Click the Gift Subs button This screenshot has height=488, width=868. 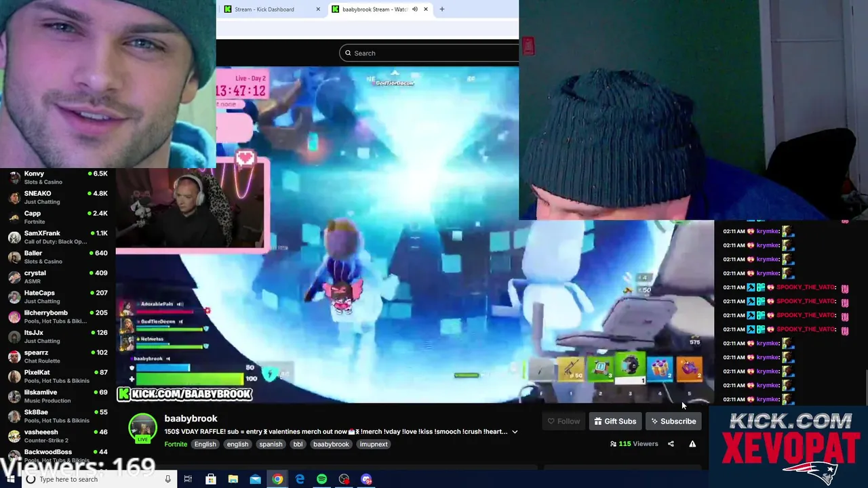coord(615,422)
